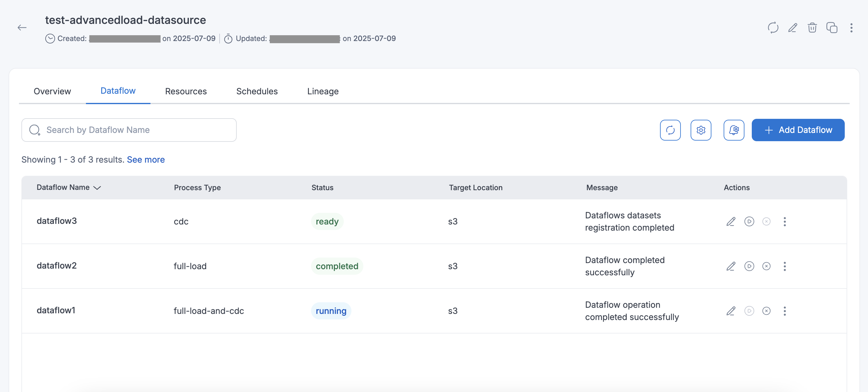Click the back arrow icon

[22, 28]
